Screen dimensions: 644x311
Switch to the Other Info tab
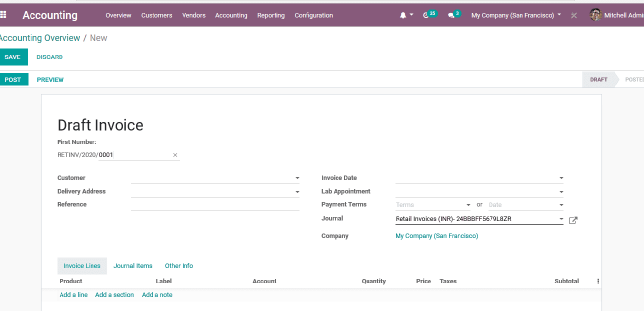coord(179,266)
